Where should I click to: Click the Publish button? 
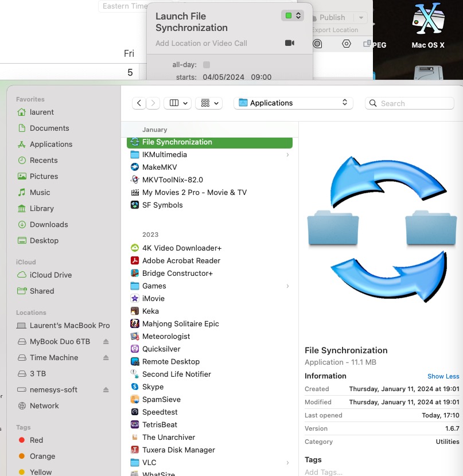[332, 18]
